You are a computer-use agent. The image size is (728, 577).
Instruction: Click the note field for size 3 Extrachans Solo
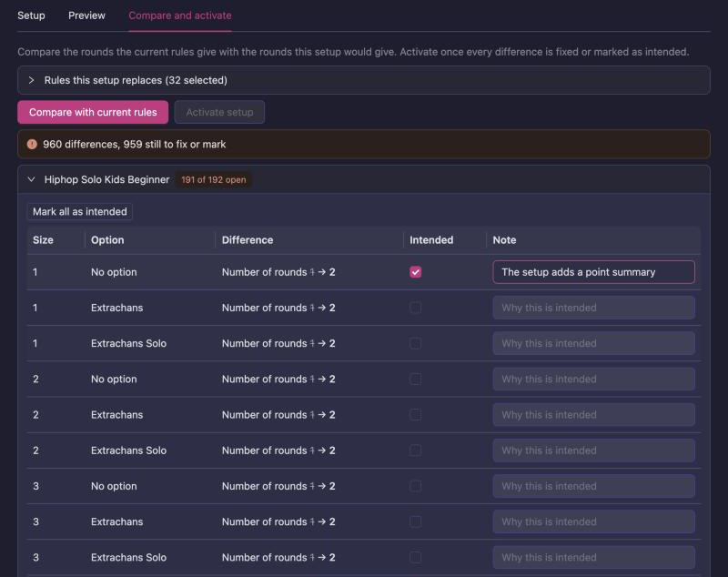[594, 558]
